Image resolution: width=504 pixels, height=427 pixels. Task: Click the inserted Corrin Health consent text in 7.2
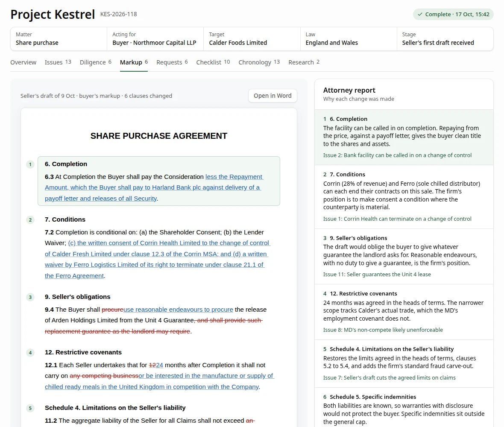[158, 259]
